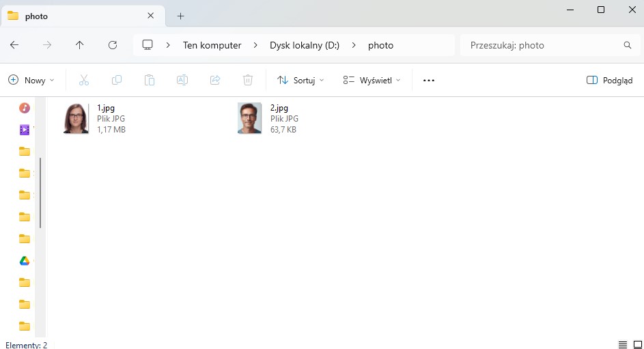Screen dimensions: 644x349
Task: Click the Paste clipboard icon
Action: [150, 80]
